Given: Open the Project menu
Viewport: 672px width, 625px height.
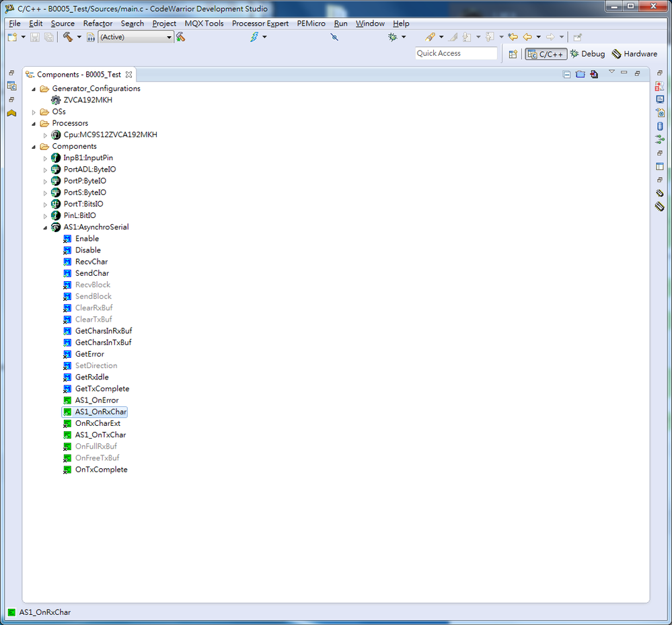Looking at the screenshot, I should coord(164,24).
